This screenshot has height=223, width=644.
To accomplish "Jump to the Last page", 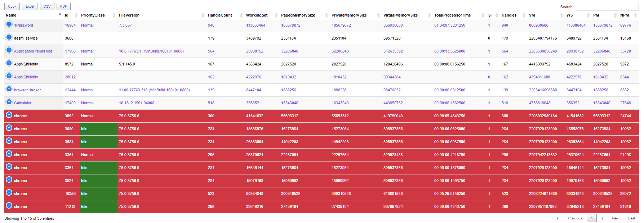I will click(x=631, y=218).
